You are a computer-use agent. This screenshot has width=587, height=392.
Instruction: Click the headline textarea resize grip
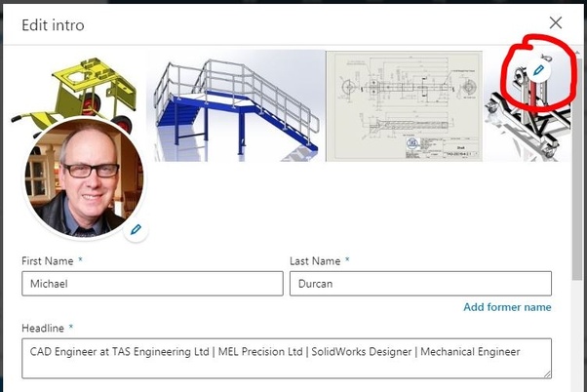click(x=547, y=373)
